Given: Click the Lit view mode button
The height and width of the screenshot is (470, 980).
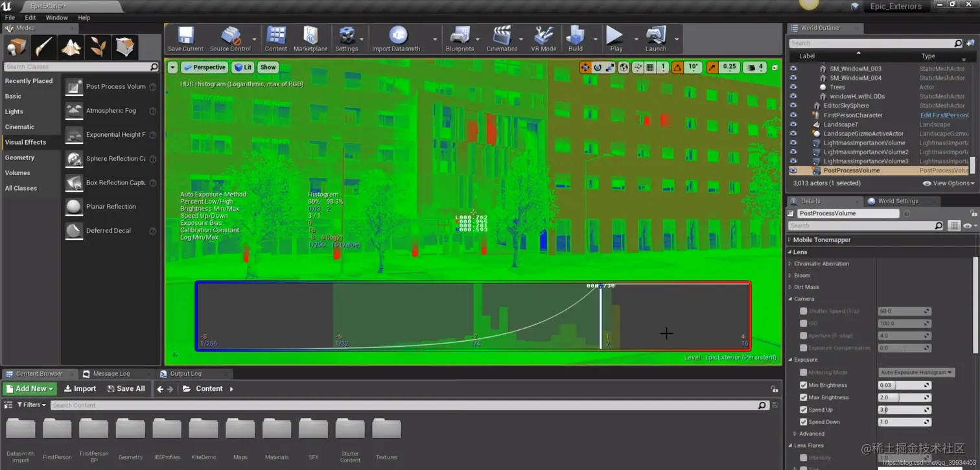Looking at the screenshot, I should pos(244,67).
